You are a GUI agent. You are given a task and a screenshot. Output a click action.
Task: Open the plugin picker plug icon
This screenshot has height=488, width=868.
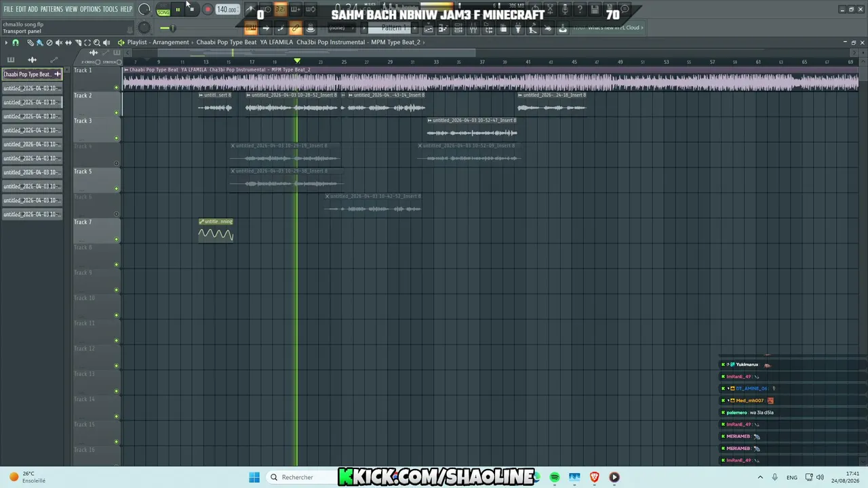click(x=518, y=28)
